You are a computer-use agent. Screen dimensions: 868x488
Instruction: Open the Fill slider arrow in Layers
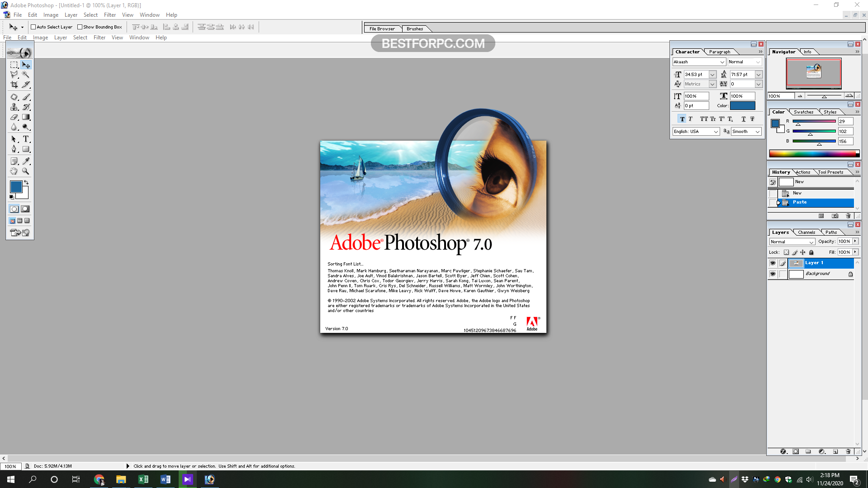click(x=855, y=252)
